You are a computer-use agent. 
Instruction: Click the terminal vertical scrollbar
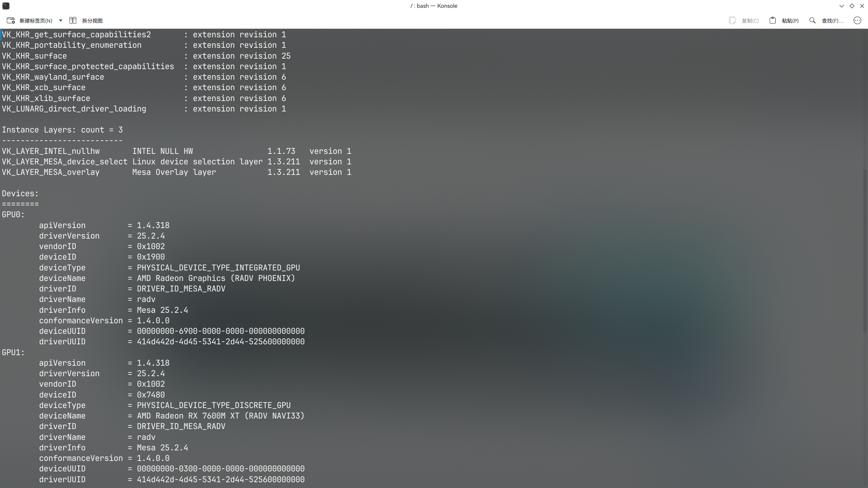pyautogui.click(x=865, y=250)
